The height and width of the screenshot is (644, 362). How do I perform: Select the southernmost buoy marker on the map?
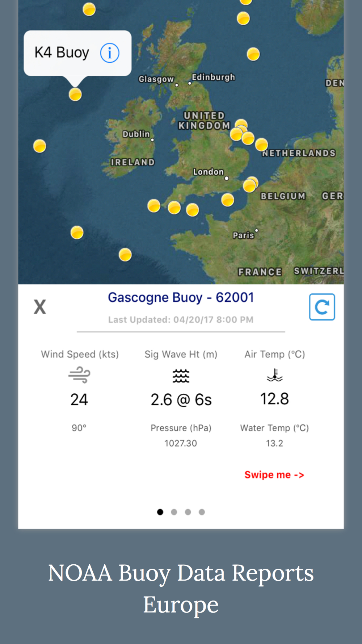(125, 255)
